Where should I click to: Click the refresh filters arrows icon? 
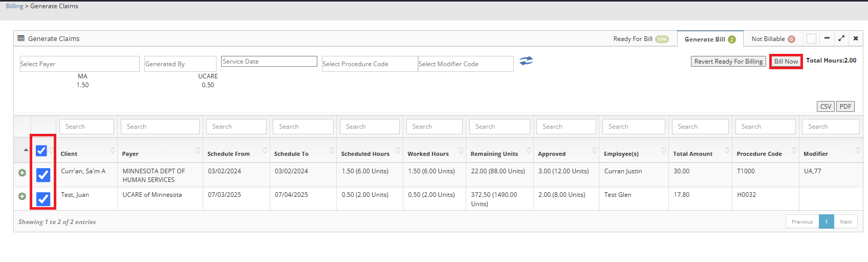pos(526,61)
